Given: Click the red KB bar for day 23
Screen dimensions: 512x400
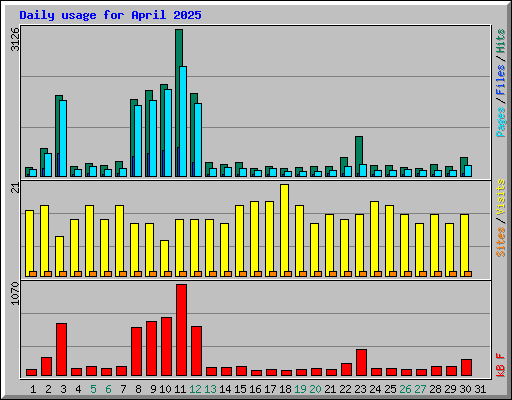Looking at the screenshot, I should click(361, 363).
